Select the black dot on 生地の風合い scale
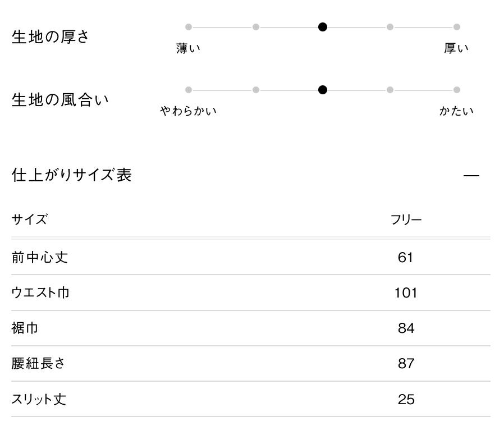 coord(323,90)
